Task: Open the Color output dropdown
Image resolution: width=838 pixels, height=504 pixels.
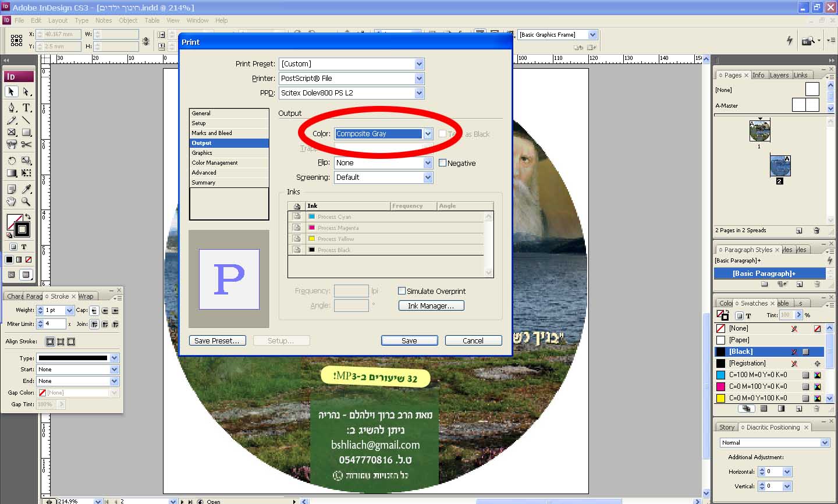Action: (428, 134)
